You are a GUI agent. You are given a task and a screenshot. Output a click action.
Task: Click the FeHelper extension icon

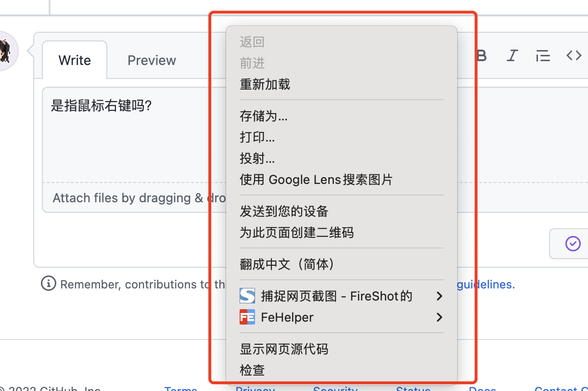click(247, 317)
